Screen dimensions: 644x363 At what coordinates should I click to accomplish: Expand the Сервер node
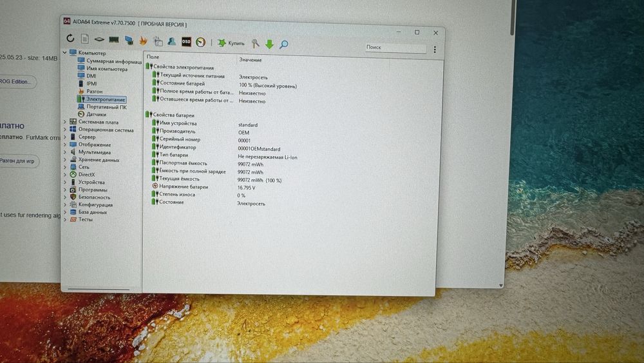[65, 137]
